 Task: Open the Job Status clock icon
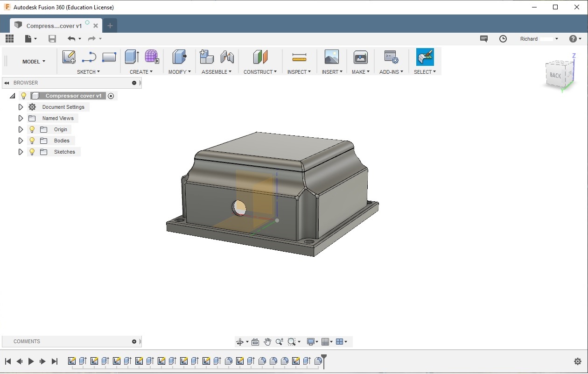[x=503, y=39]
